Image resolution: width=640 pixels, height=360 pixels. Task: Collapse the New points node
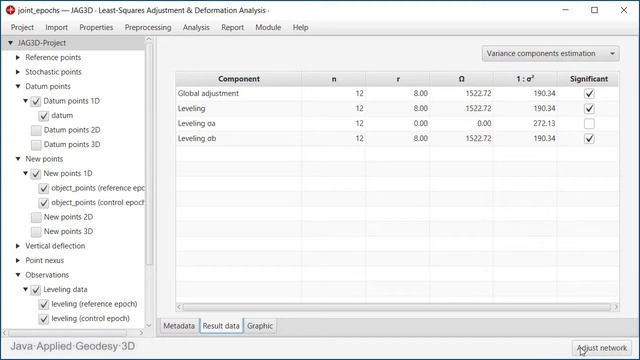click(18, 159)
